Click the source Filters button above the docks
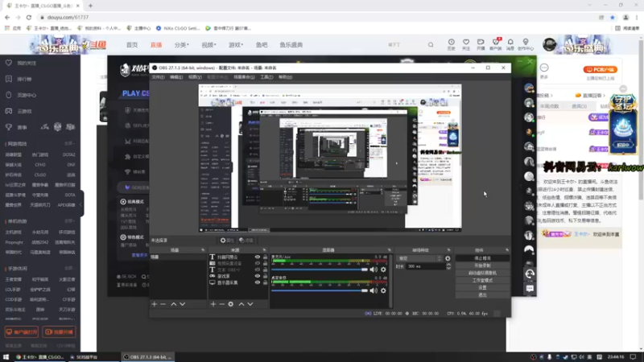Viewport: 644px width, 362px height. (x=246, y=241)
